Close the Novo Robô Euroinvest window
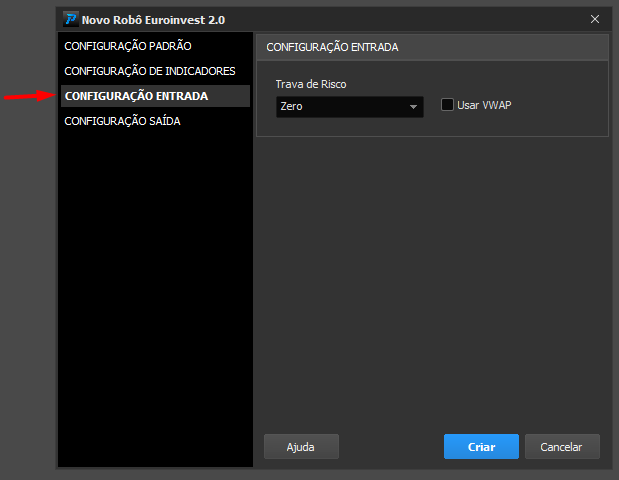Viewport: 619px width, 480px height. (x=595, y=19)
